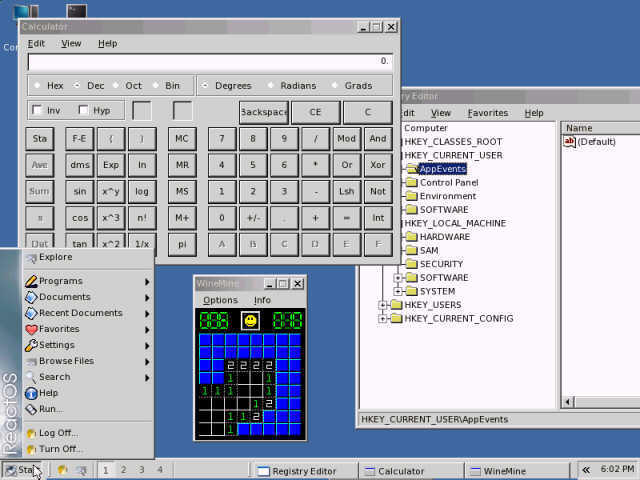Open the Options menu in WineMine

(220, 300)
